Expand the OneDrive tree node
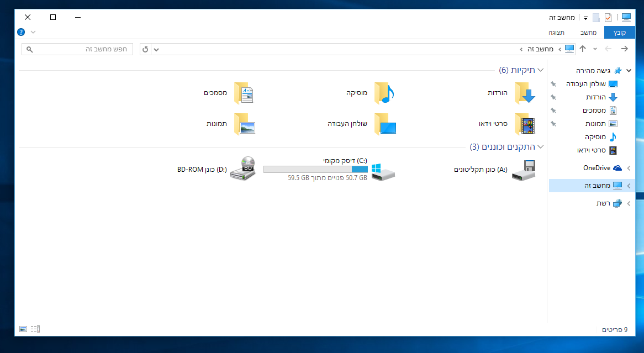This screenshot has height=353, width=644. (x=629, y=168)
